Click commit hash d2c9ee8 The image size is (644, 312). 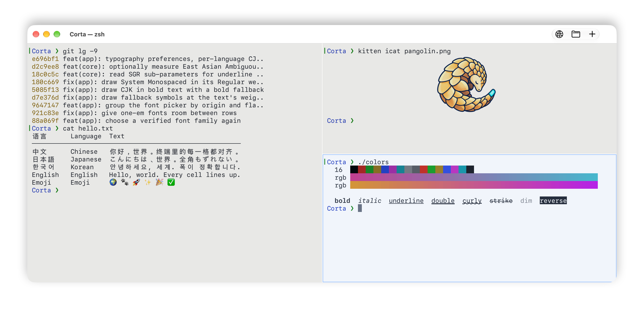[45, 66]
